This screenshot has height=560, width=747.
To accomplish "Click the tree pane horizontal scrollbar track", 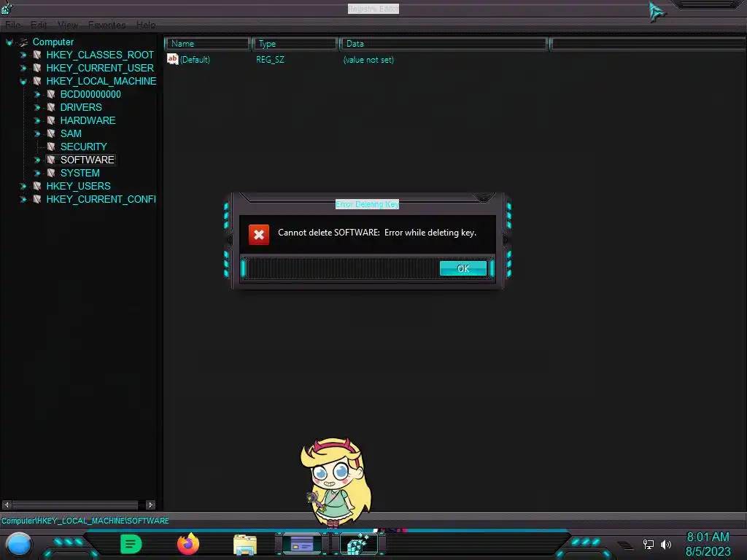I will point(79,505).
